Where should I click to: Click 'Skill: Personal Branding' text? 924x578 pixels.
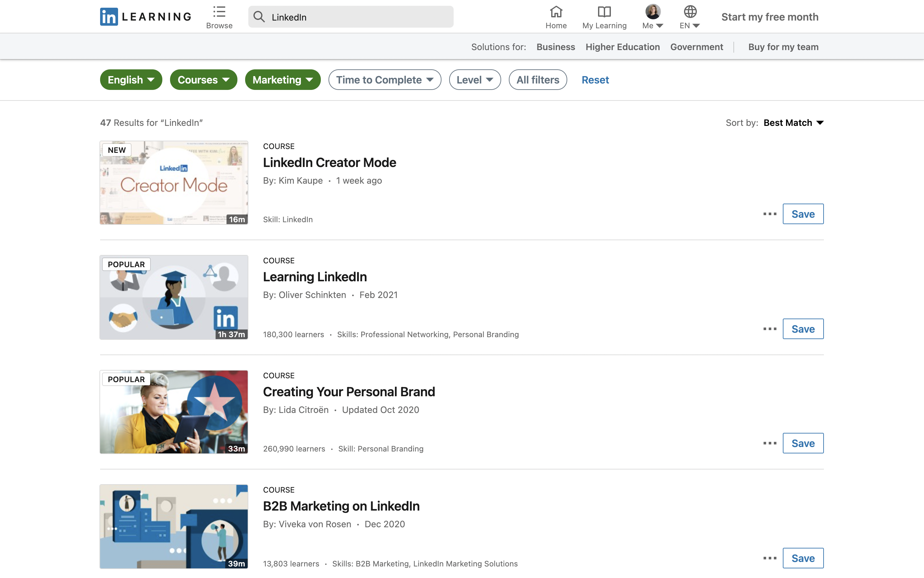point(381,449)
